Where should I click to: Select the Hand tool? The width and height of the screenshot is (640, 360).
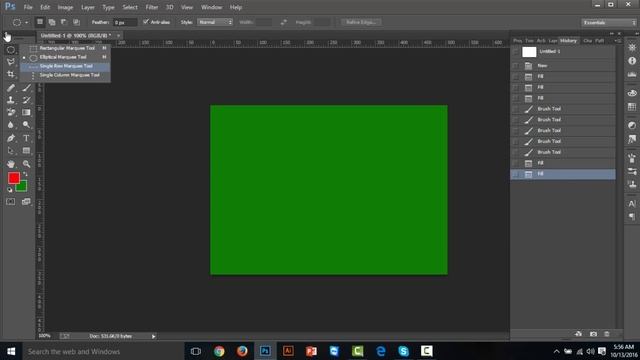pyautogui.click(x=11, y=164)
